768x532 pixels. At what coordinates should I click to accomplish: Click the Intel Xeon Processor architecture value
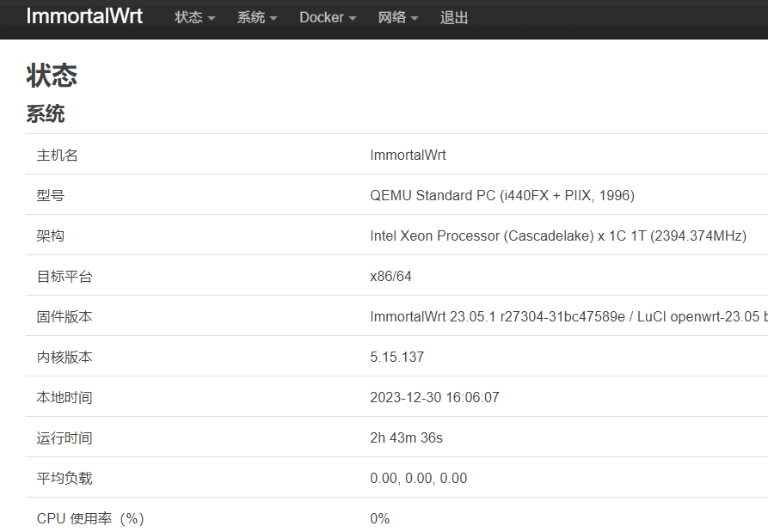(x=557, y=236)
